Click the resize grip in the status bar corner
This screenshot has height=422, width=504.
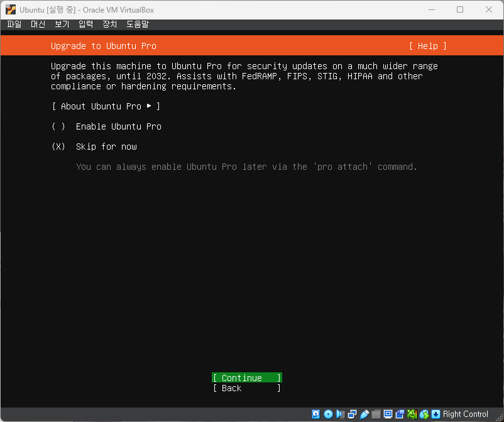pyautogui.click(x=499, y=417)
